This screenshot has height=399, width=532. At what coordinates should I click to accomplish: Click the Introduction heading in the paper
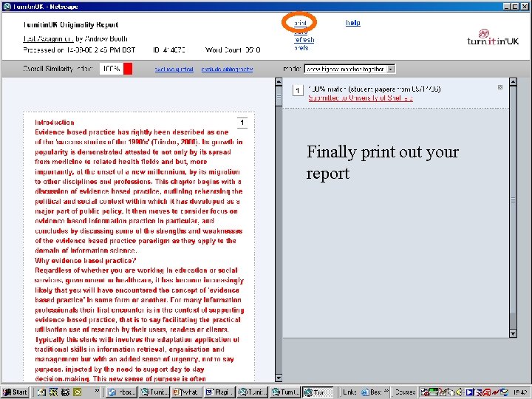54,123
